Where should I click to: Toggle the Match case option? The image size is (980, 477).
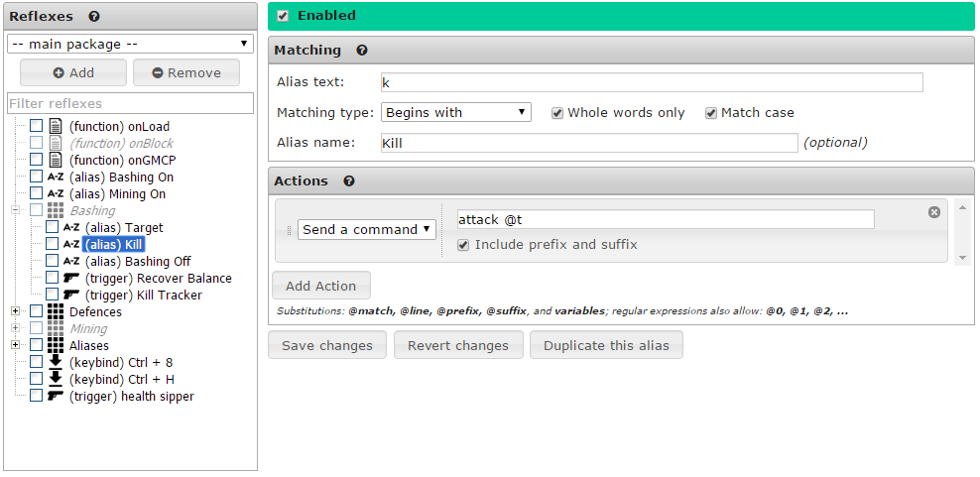pyautogui.click(x=711, y=113)
